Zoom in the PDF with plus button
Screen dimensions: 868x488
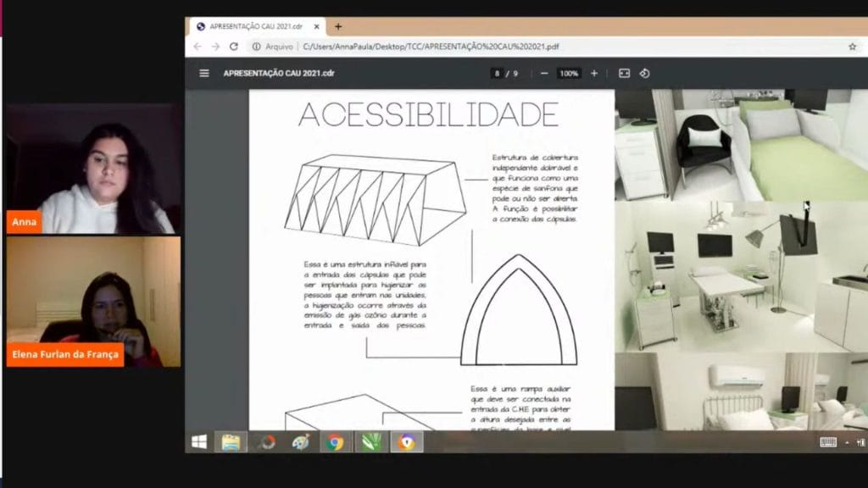(x=593, y=74)
